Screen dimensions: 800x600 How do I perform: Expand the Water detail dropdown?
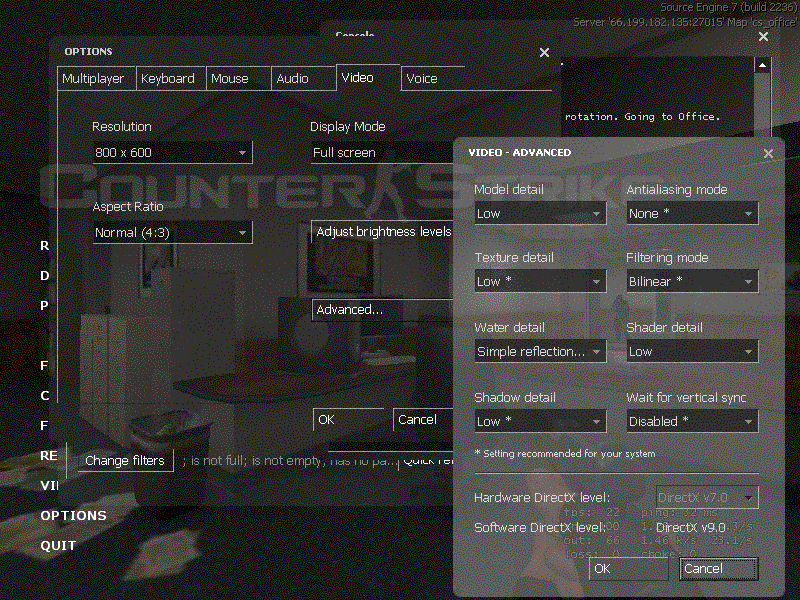point(540,352)
